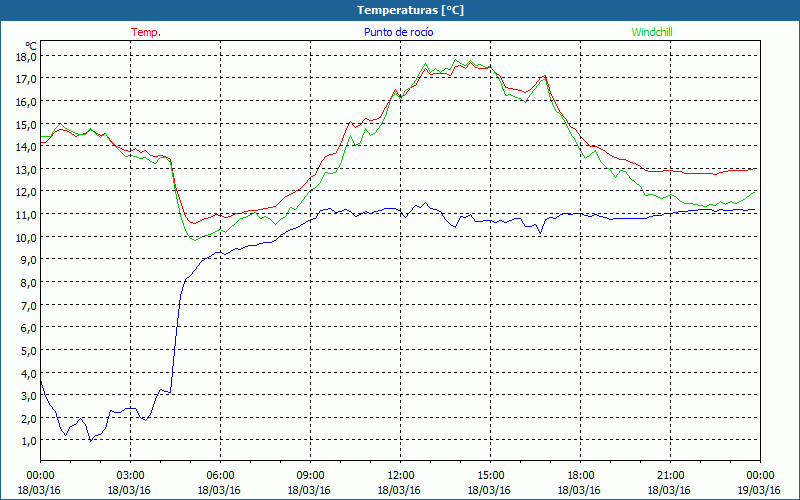Viewport: 800px width, 500px height.
Task: Click the green Windchill legend label
Action: (652, 32)
